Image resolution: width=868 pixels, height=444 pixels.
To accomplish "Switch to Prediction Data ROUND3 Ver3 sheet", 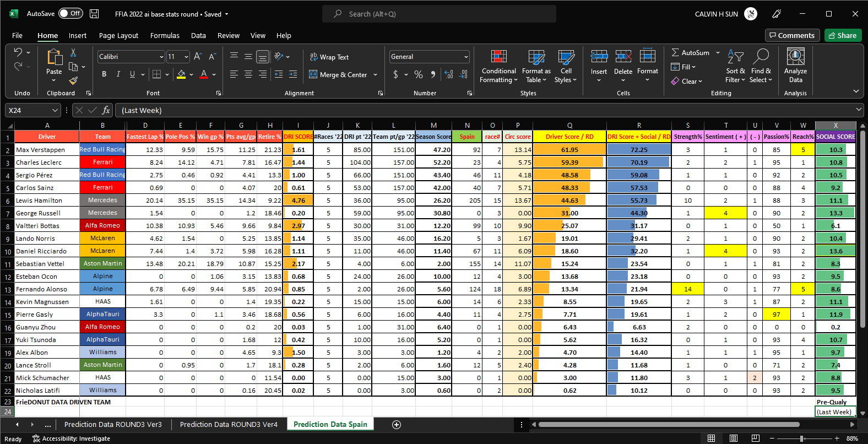I will (x=113, y=424).
